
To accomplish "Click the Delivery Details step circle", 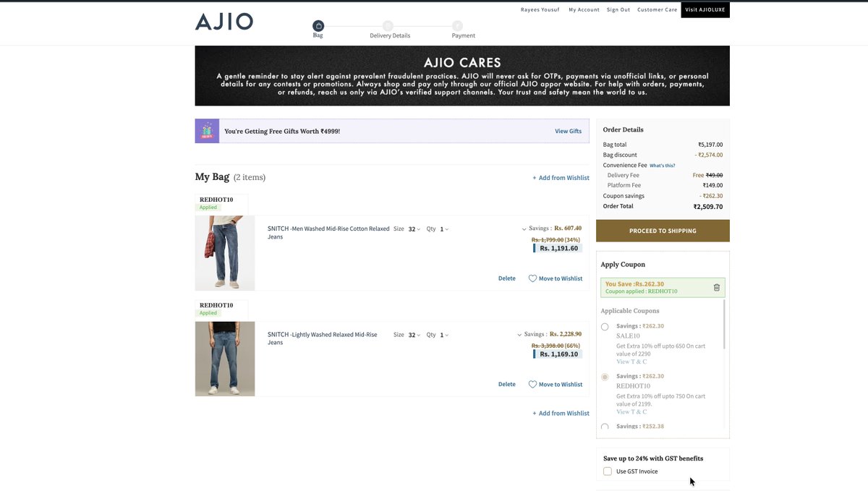I will [x=388, y=25].
